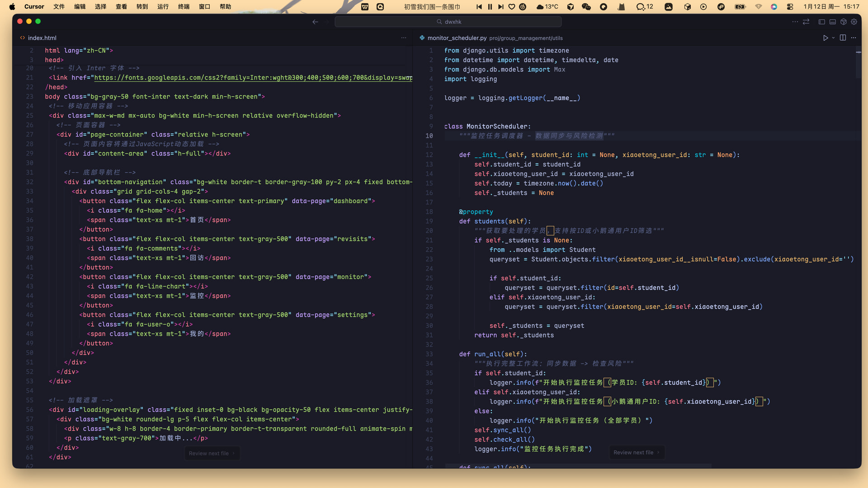Viewport: 868px width, 488px height.
Task: Open more actions for the monitor_scheduler.py editor
Action: 854,38
